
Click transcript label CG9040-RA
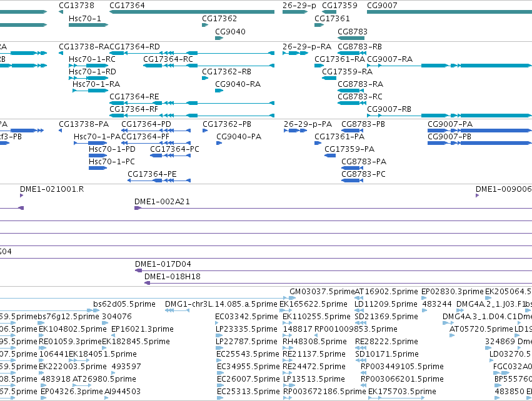(238, 84)
